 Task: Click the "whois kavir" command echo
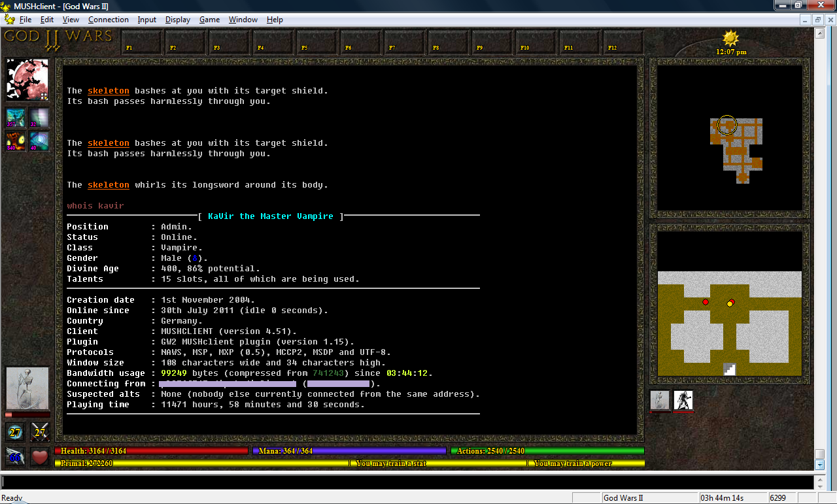click(95, 206)
